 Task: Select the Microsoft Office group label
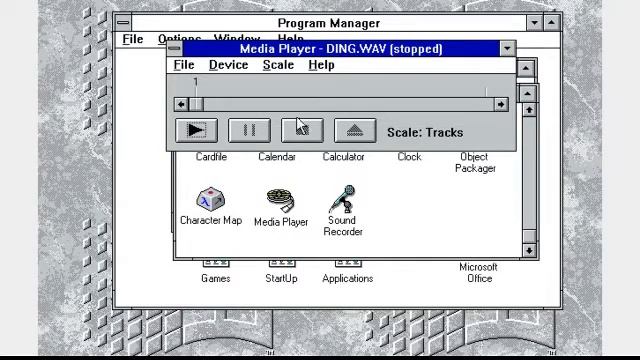[479, 273]
